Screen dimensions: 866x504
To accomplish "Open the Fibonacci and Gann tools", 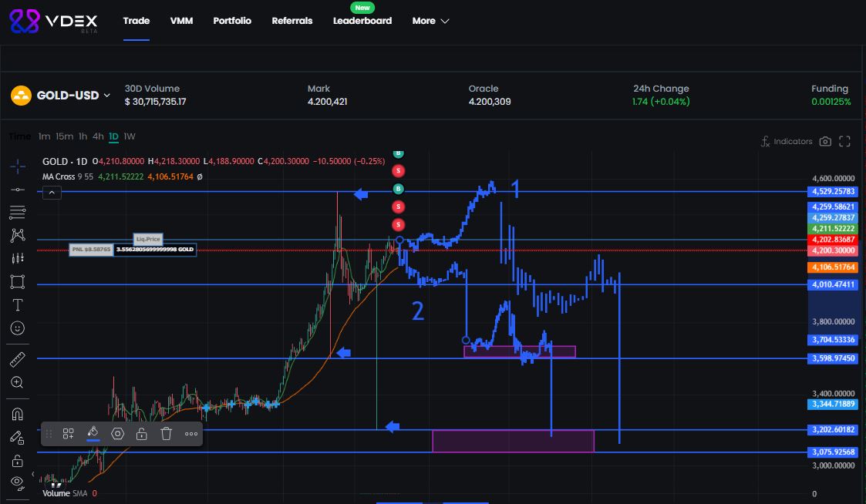I will tap(17, 212).
